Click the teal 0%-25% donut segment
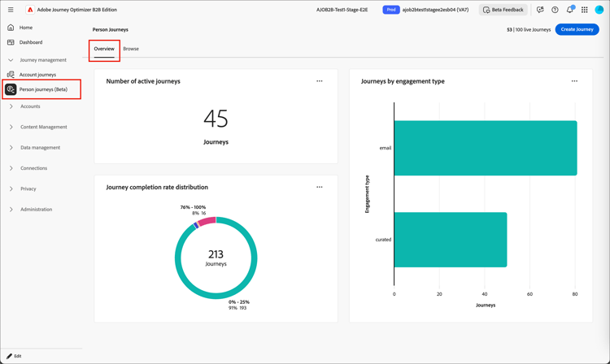Viewport: 610px width, 364px height. (x=216, y=296)
